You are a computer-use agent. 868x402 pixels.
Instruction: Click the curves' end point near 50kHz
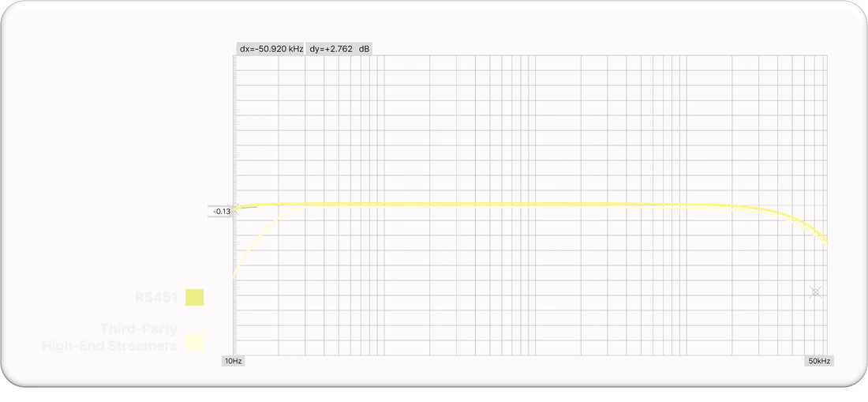click(x=826, y=241)
